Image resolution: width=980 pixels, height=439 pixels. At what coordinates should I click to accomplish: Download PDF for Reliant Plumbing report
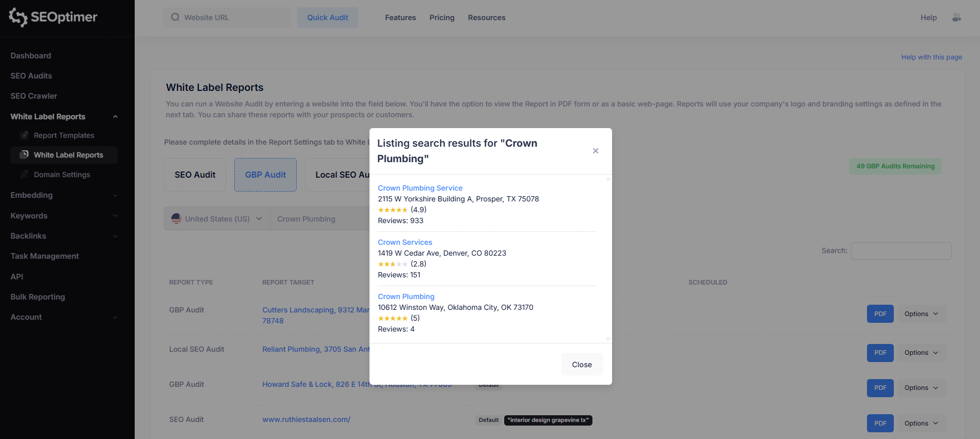tap(880, 353)
